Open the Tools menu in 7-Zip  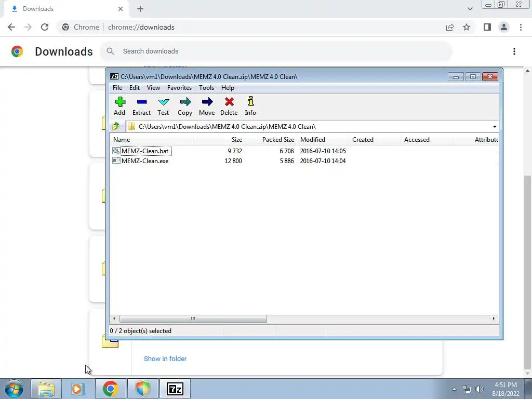coord(206,87)
